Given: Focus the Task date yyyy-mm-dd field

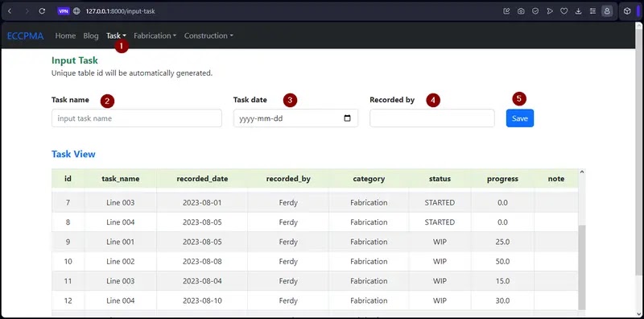Looking at the screenshot, I should (295, 118).
